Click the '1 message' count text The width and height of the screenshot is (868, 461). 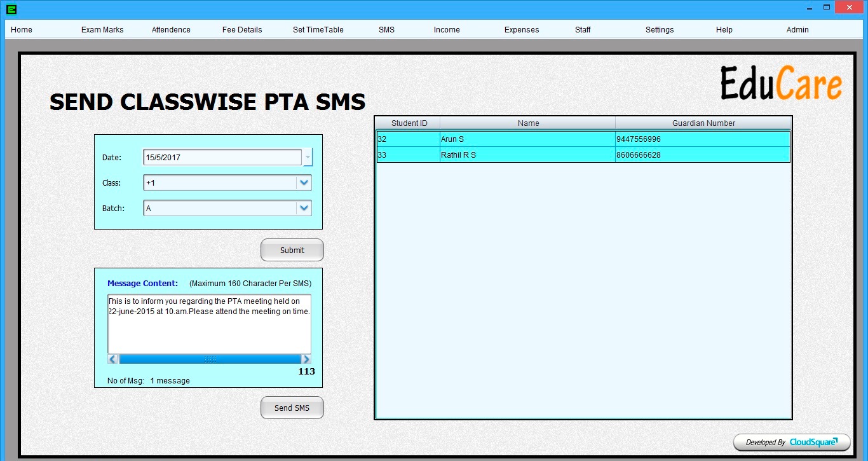(170, 381)
